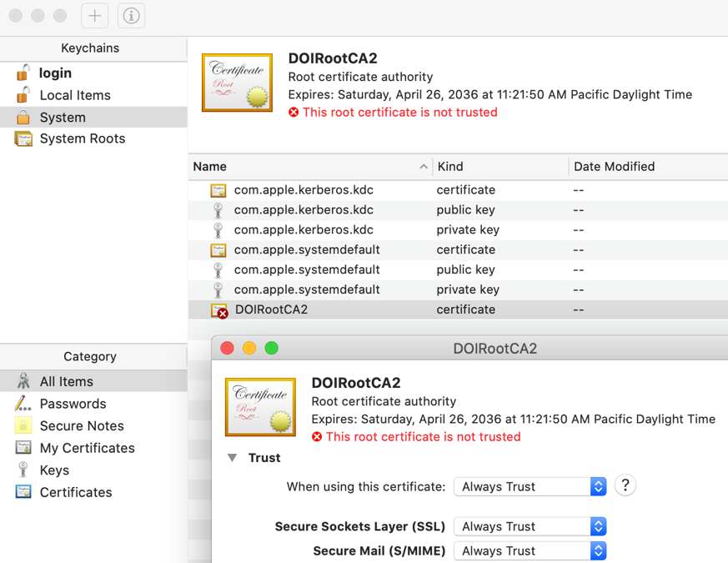Image resolution: width=728 pixels, height=563 pixels.
Task: Click the com.apple.systemdefault private key icon
Action: click(218, 290)
